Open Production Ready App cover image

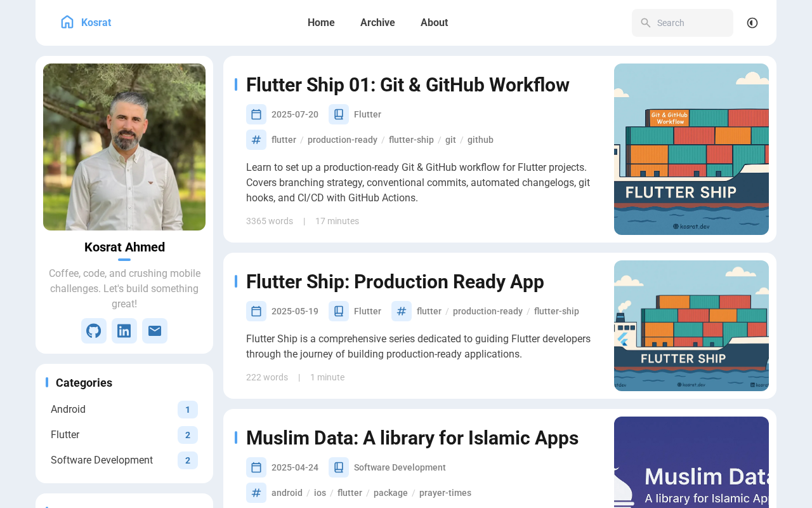(691, 326)
